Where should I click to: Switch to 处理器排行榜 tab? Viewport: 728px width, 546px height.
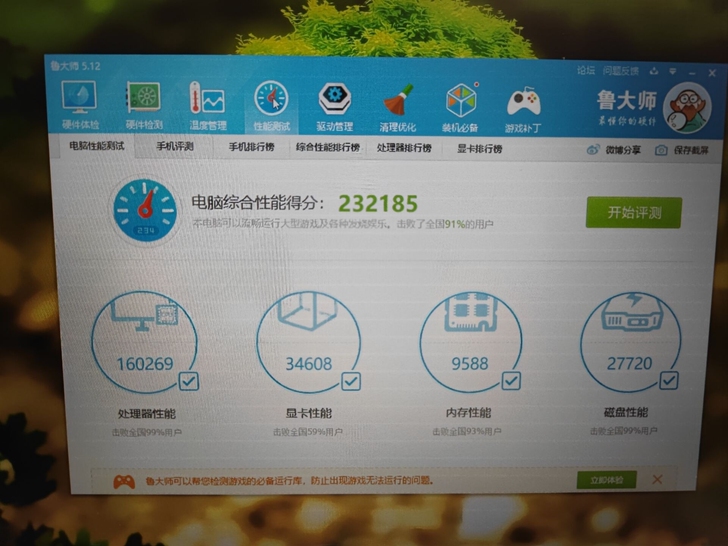click(404, 148)
